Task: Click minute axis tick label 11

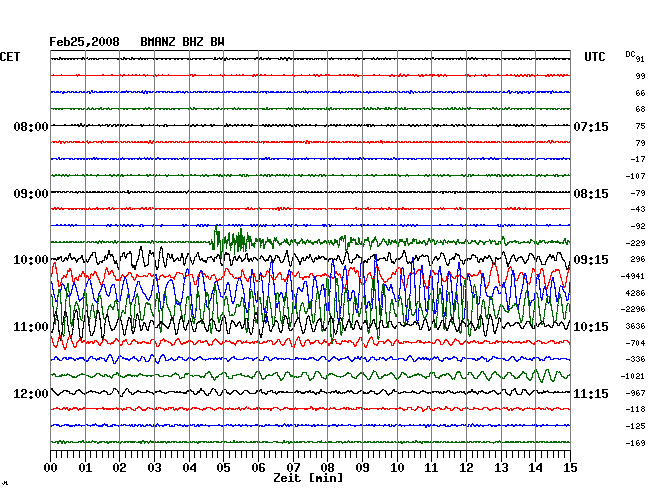Action: tap(432, 467)
